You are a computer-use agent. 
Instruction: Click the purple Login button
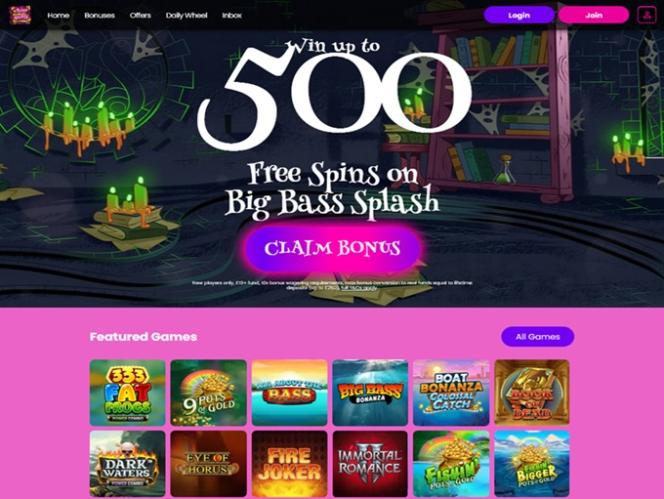519,15
